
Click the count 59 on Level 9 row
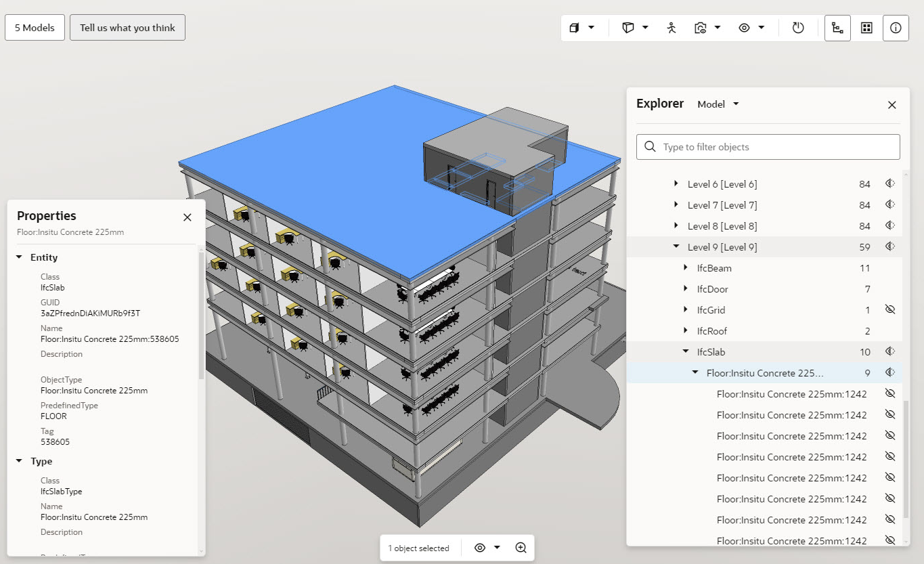[x=864, y=247]
